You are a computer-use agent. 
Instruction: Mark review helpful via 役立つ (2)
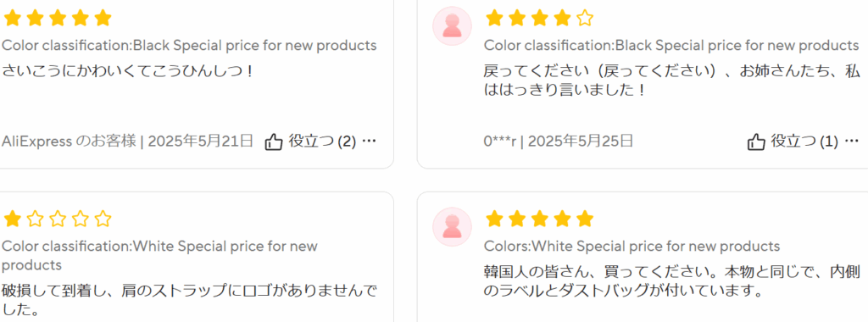pyautogui.click(x=322, y=142)
